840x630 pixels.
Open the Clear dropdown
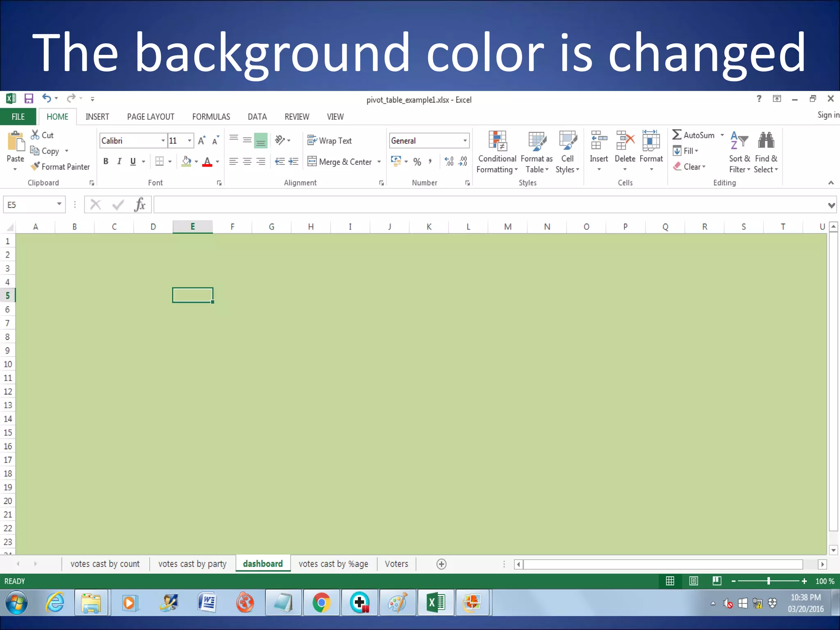click(689, 167)
